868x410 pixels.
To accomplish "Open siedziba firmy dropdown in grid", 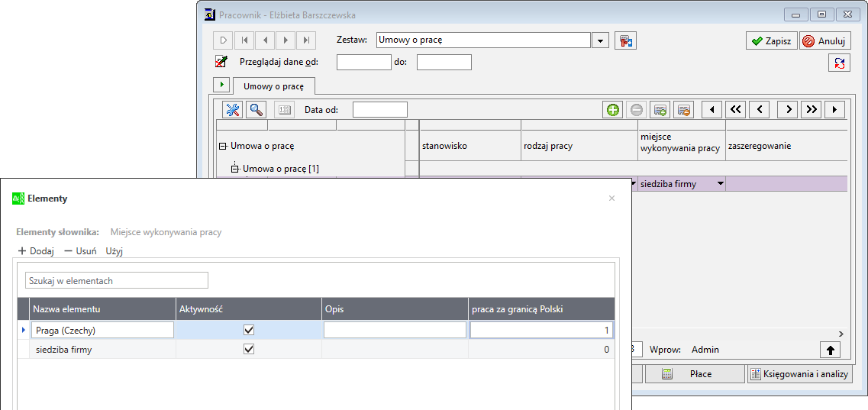I will (719, 184).
